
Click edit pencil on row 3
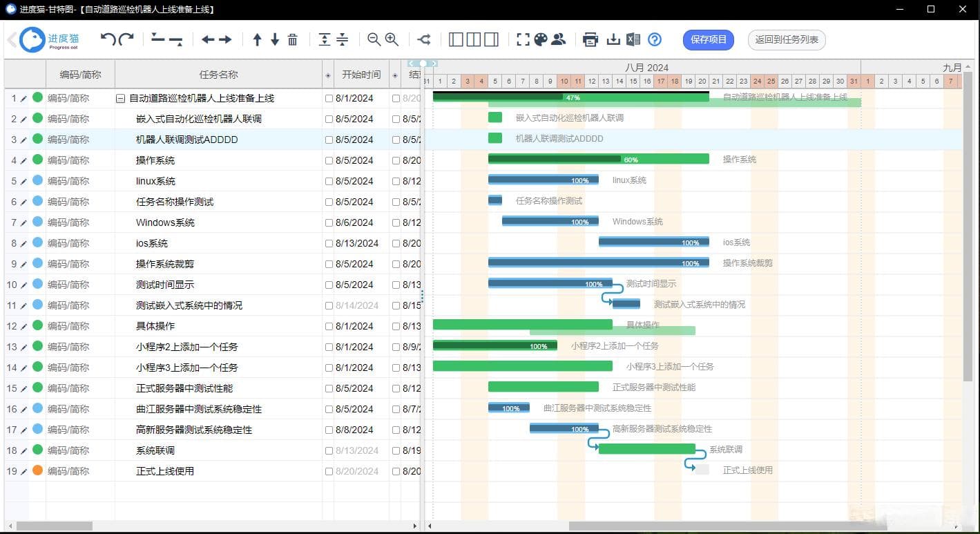click(23, 140)
